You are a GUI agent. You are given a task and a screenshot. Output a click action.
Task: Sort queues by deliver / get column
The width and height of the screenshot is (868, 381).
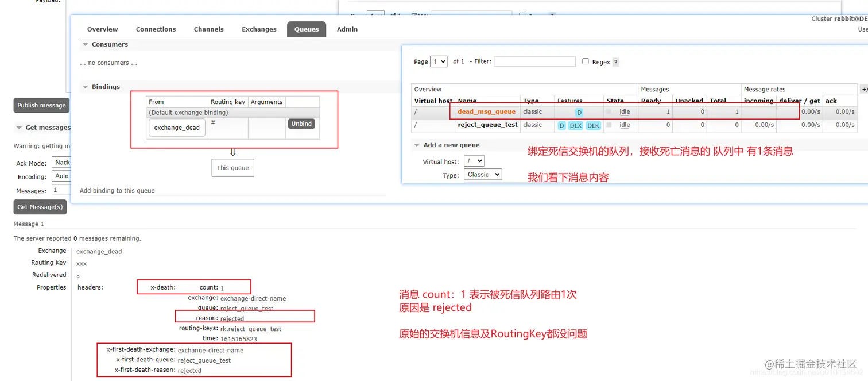[800, 101]
